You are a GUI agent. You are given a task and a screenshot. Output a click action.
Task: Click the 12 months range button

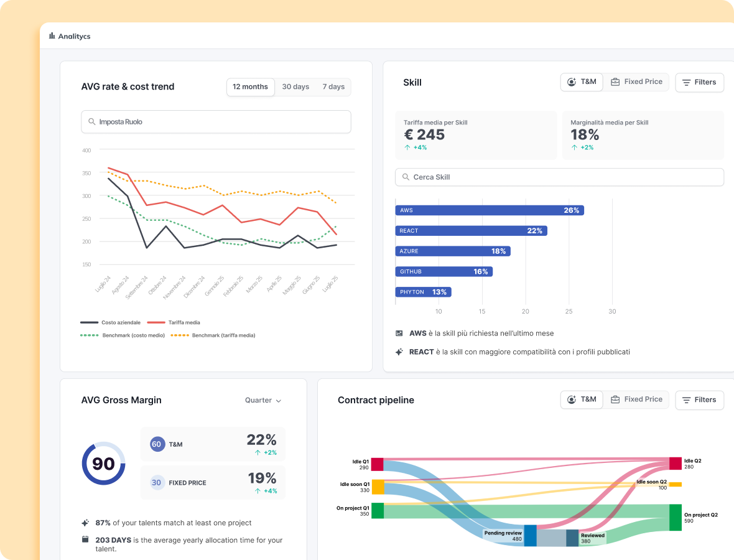[250, 87]
